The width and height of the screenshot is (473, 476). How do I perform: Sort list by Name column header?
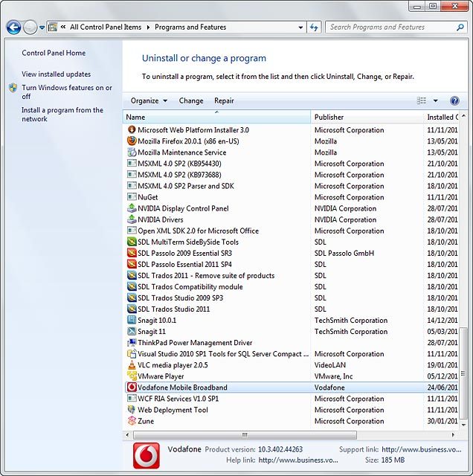[x=216, y=117]
